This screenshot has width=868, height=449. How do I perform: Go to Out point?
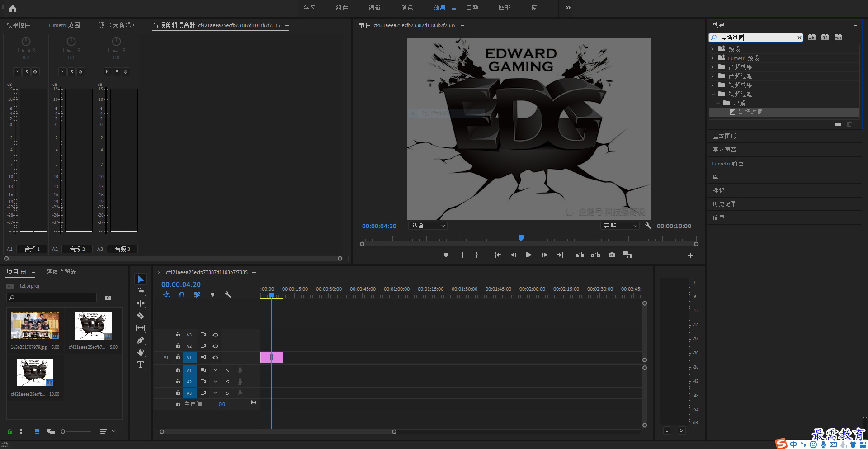point(560,255)
